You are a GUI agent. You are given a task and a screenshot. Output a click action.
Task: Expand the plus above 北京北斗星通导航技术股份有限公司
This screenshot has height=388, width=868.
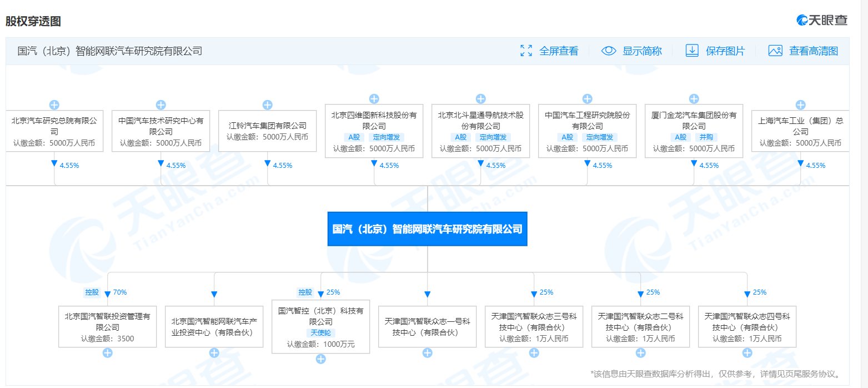[481, 99]
